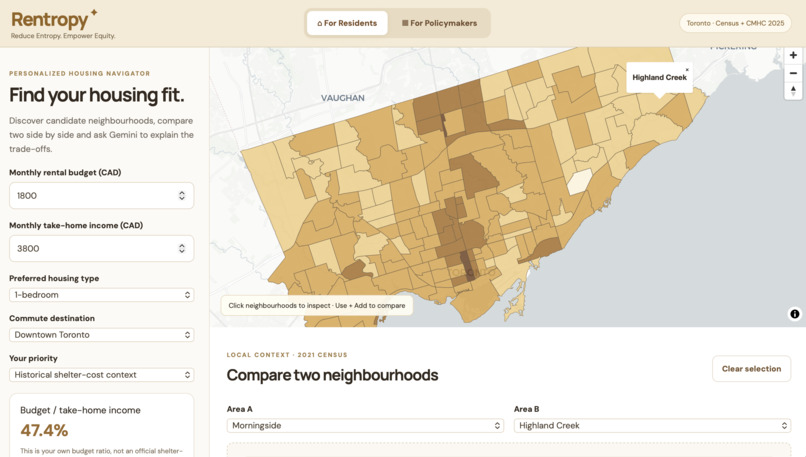Open the Your priority dropdown
Image resolution: width=806 pixels, height=457 pixels.
(101, 375)
